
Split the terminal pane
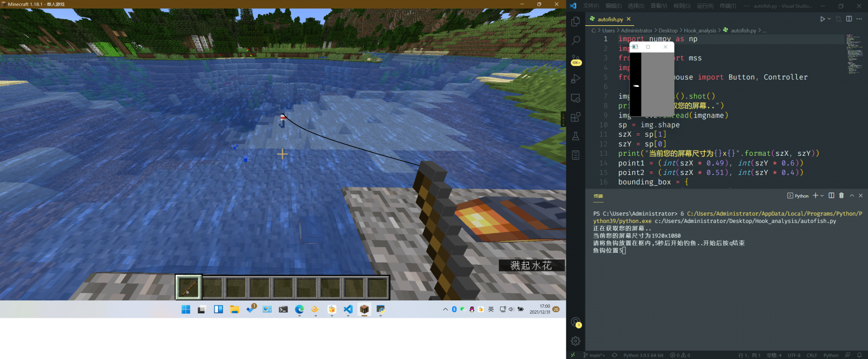pos(831,195)
